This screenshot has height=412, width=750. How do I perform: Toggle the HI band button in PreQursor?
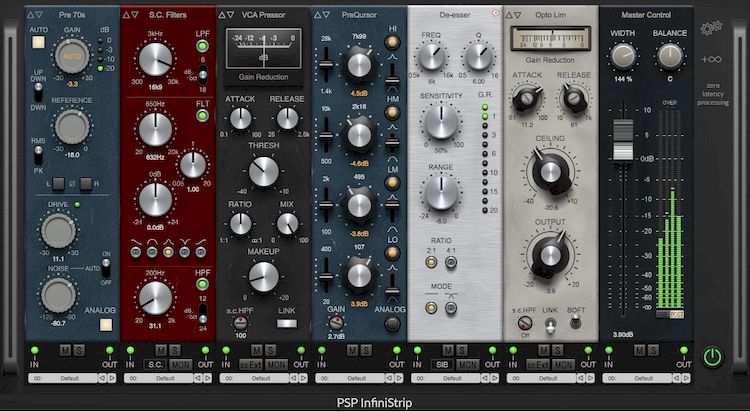click(392, 43)
